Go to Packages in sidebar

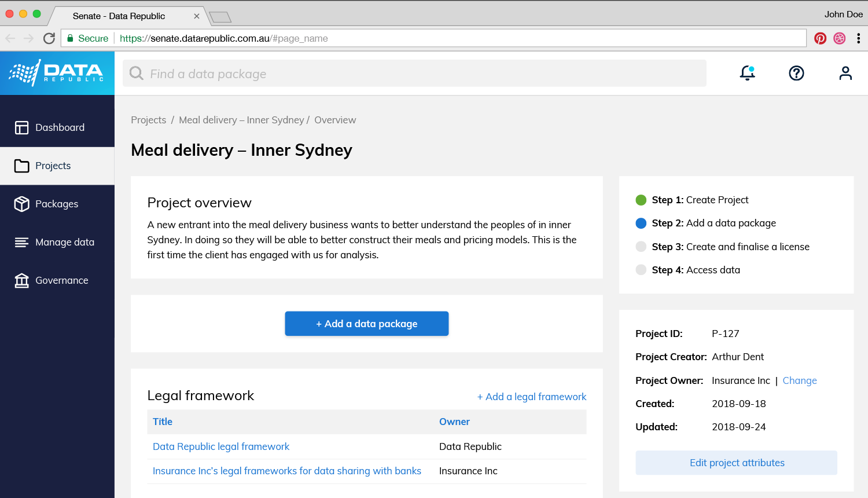click(57, 204)
